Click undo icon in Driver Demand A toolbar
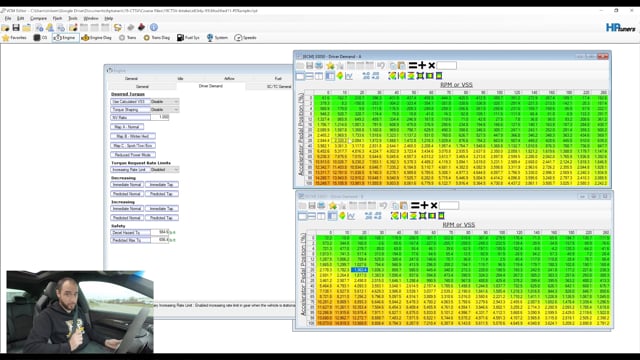 point(381,66)
